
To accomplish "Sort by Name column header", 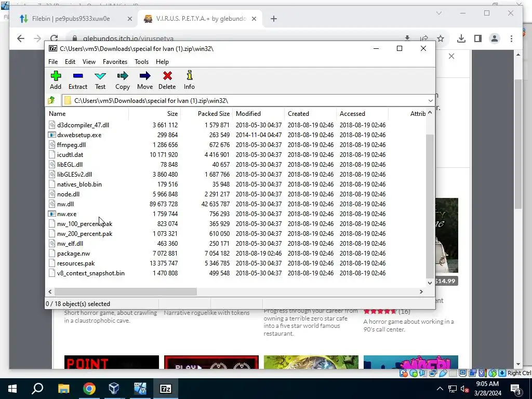I will coord(87,114).
